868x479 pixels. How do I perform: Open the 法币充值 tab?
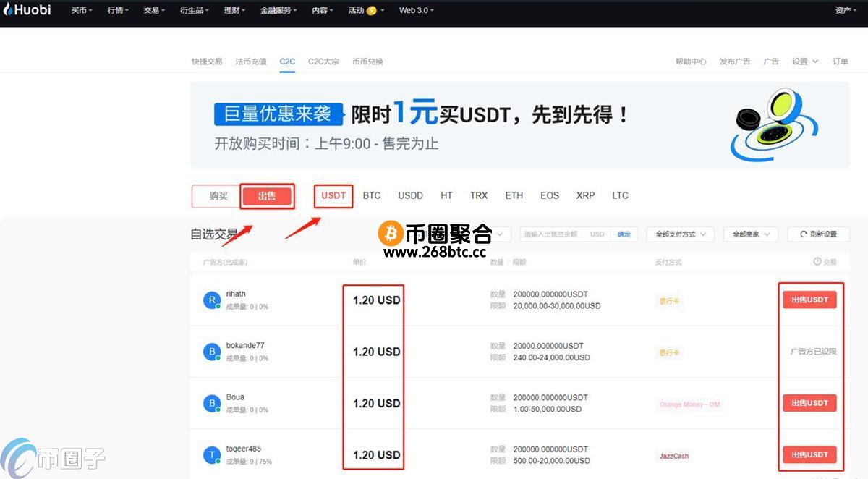(x=251, y=62)
